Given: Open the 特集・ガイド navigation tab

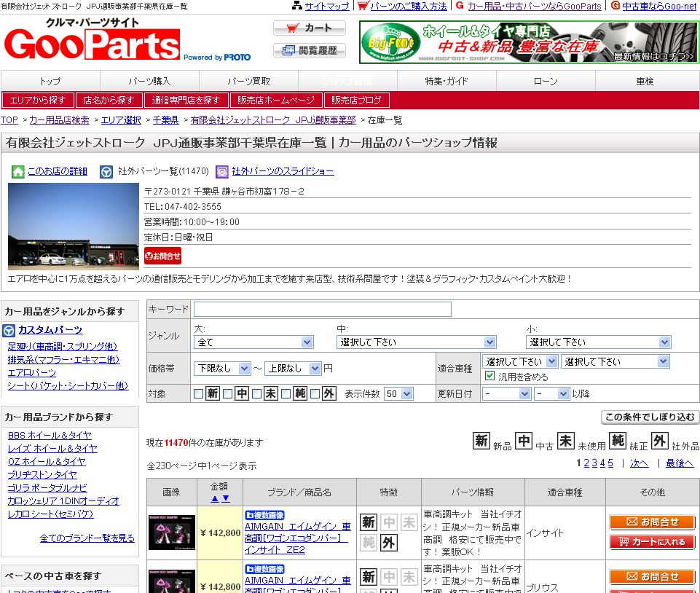Looking at the screenshot, I should pyautogui.click(x=447, y=82).
